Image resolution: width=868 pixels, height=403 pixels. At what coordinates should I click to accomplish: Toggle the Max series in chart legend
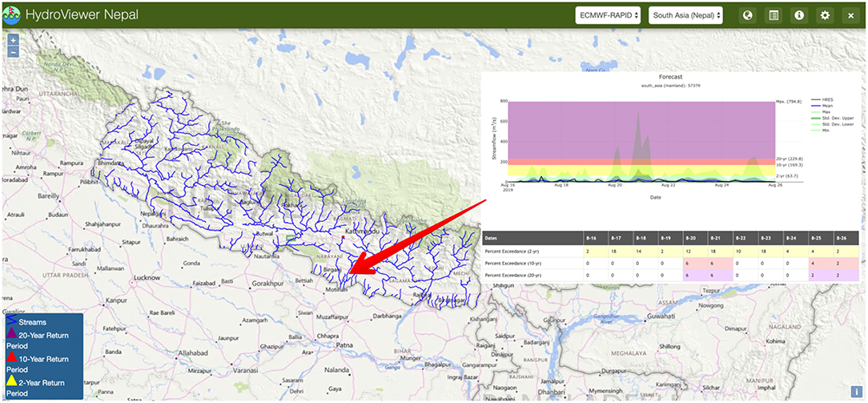tap(819, 112)
